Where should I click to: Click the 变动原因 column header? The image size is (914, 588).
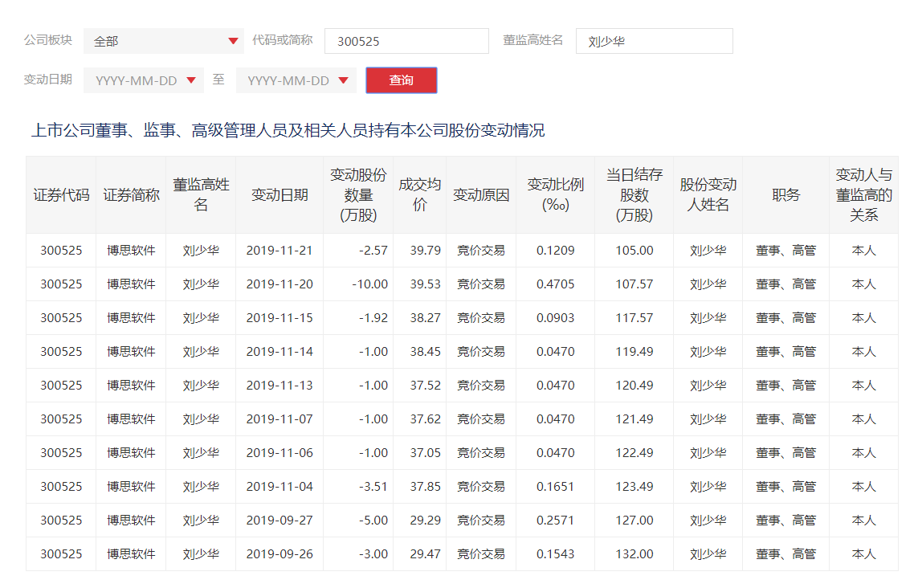tap(481, 195)
